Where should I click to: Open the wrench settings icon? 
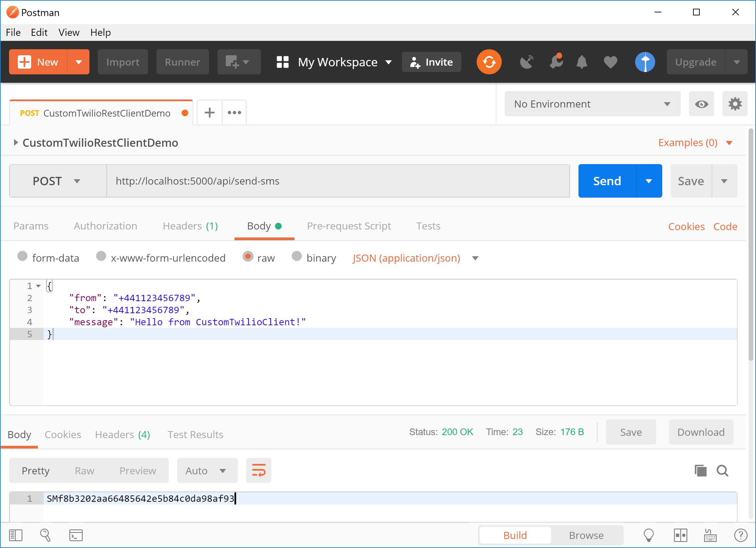[x=556, y=61]
